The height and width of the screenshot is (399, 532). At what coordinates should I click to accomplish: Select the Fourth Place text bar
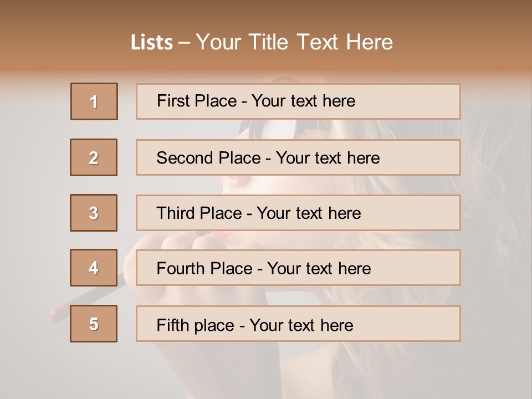coord(298,268)
